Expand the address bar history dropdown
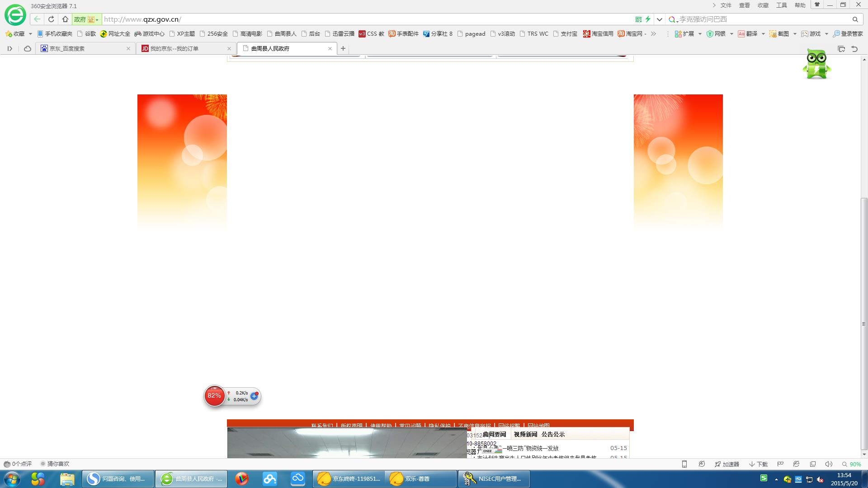 point(660,19)
